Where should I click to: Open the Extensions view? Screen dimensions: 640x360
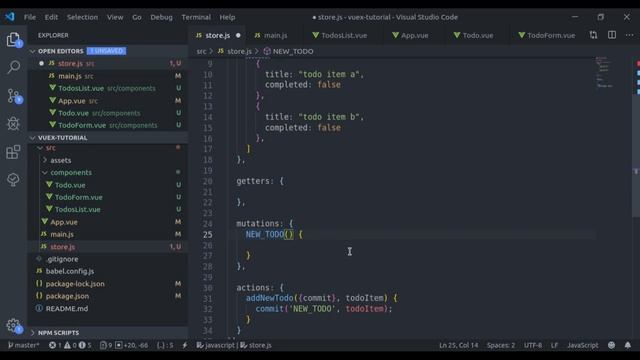(13, 152)
